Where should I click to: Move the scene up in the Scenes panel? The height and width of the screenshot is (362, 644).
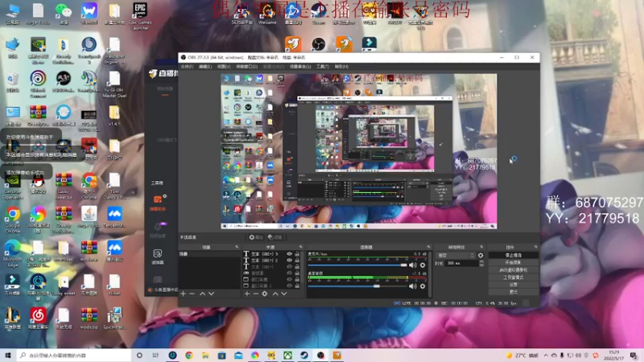pyautogui.click(x=203, y=294)
